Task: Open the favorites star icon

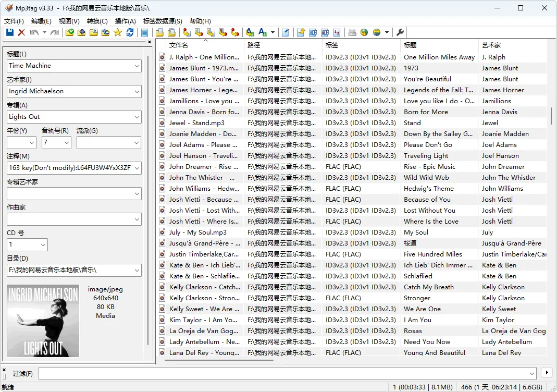Action: (x=118, y=33)
